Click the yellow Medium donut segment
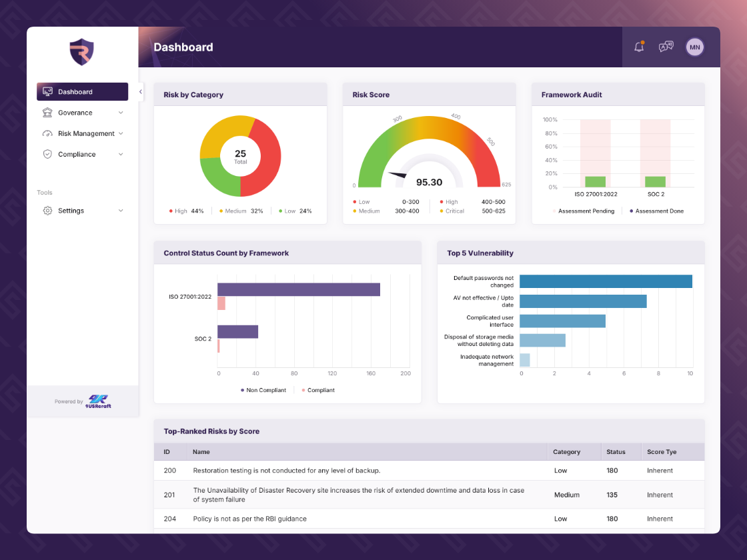 pyautogui.click(x=221, y=133)
